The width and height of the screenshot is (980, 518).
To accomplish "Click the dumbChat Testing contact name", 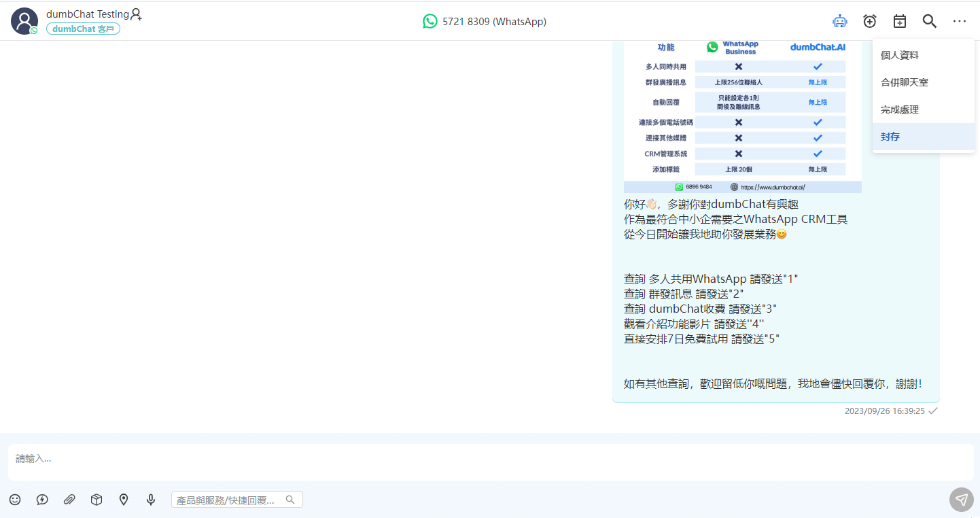I will 88,14.
